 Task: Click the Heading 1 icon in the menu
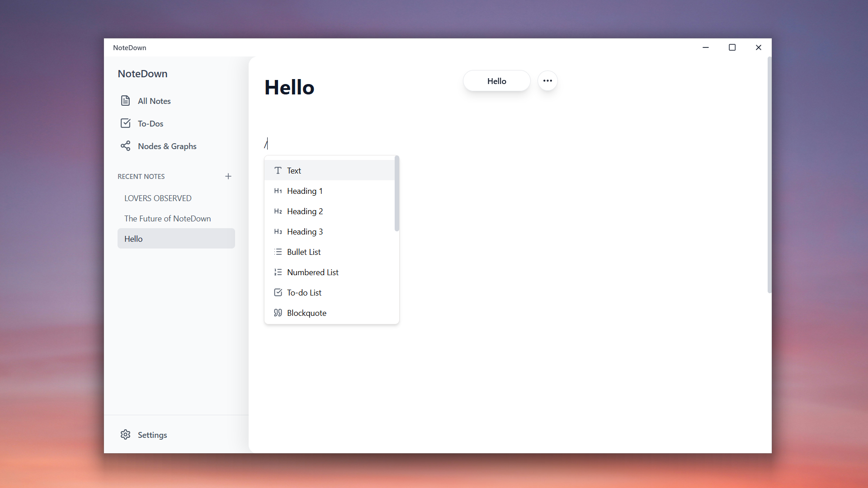(x=278, y=191)
